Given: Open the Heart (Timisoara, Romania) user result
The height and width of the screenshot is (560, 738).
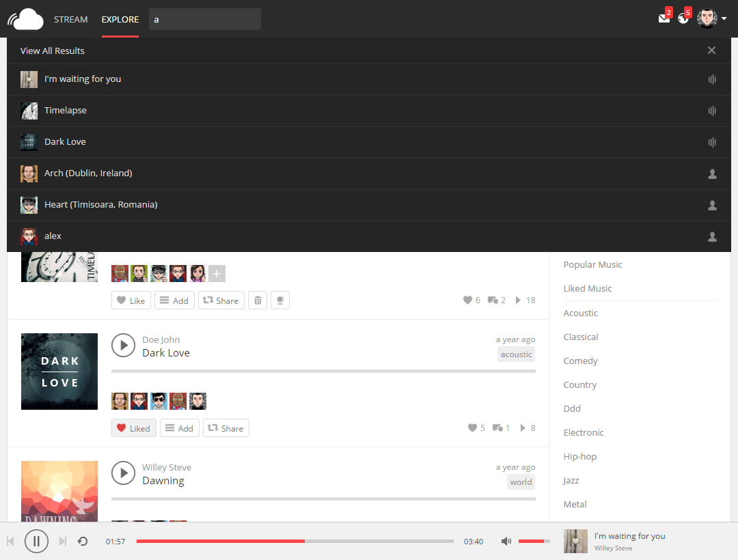Looking at the screenshot, I should click(x=369, y=205).
